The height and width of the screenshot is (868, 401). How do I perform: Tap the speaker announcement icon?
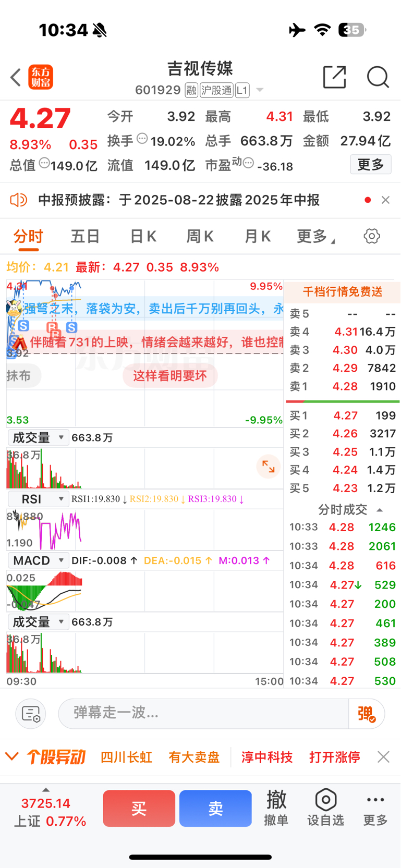pyautogui.click(x=18, y=200)
